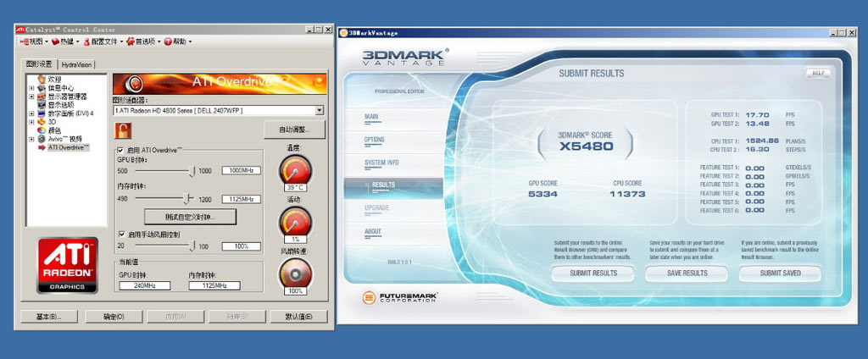The width and height of the screenshot is (868, 359).
Task: Expand the 3D tree node
Action: [x=32, y=121]
